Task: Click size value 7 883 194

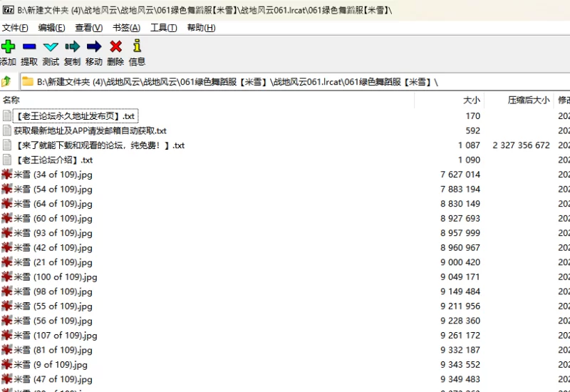Action: 460,189
